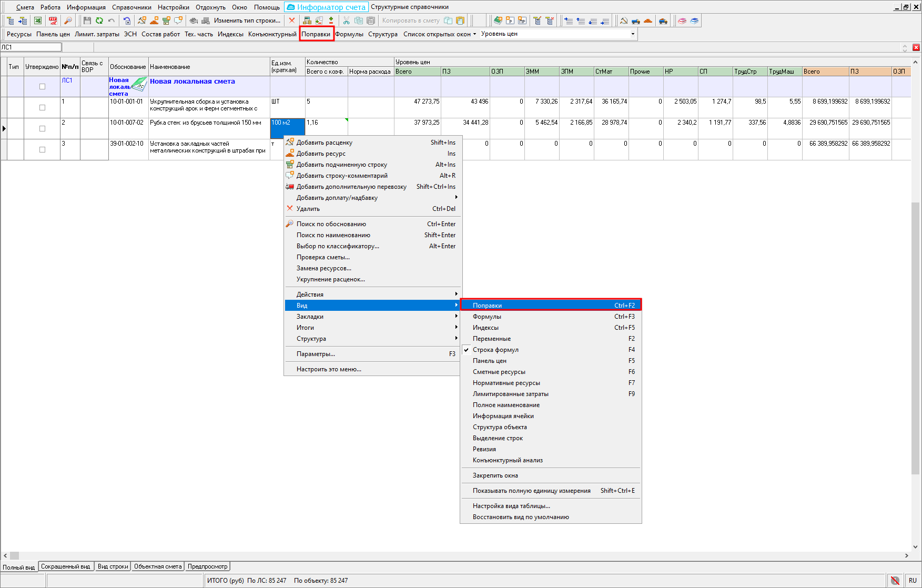
Task: Open the Уровень цен combo box
Action: [x=633, y=34]
